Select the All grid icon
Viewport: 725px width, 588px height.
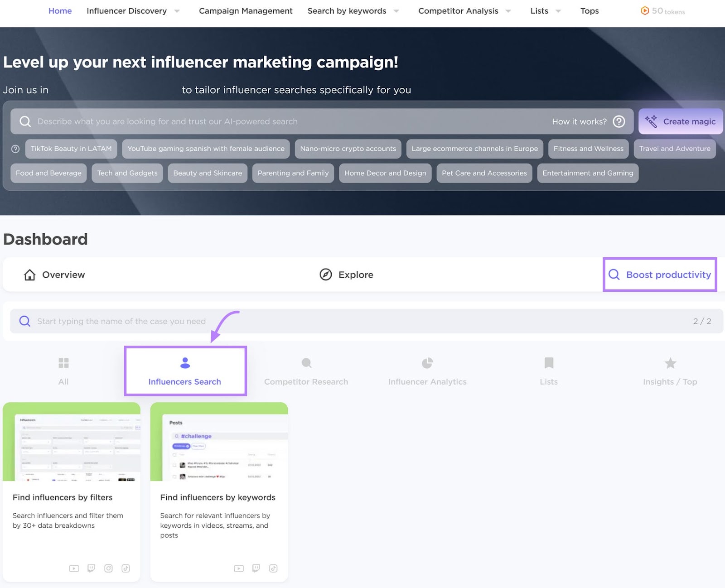coord(63,362)
